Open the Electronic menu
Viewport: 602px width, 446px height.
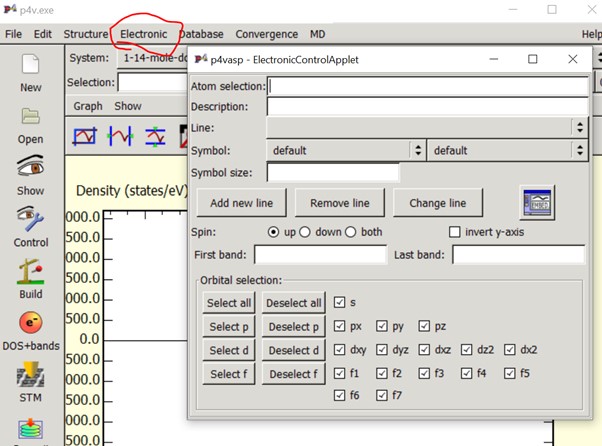point(144,34)
